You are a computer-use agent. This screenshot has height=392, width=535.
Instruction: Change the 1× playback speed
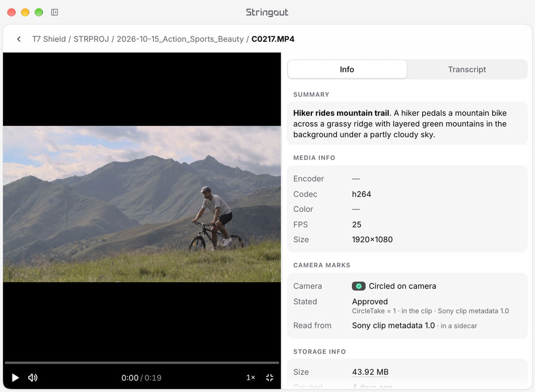tap(251, 378)
